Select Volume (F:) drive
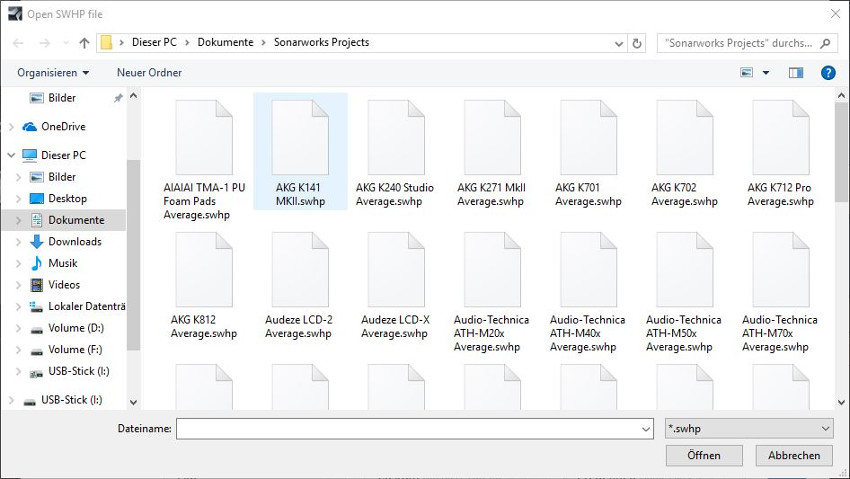The image size is (850, 479). coord(75,350)
